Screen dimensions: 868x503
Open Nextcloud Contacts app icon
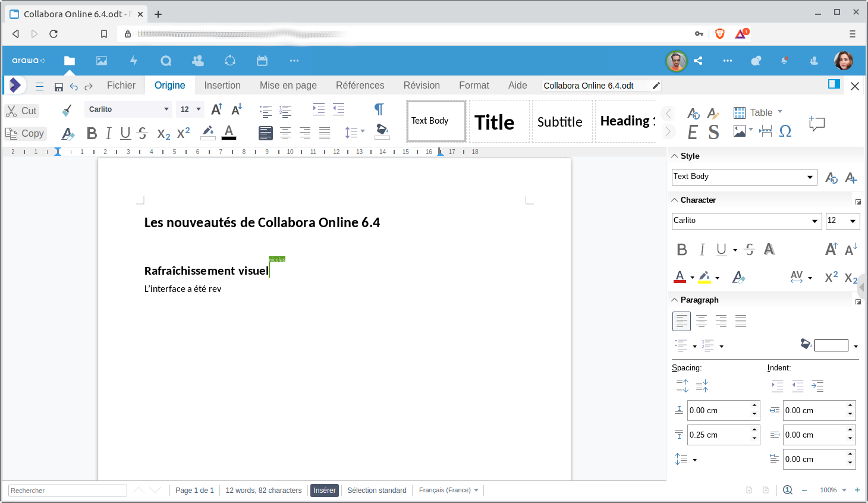pyautogui.click(x=198, y=61)
